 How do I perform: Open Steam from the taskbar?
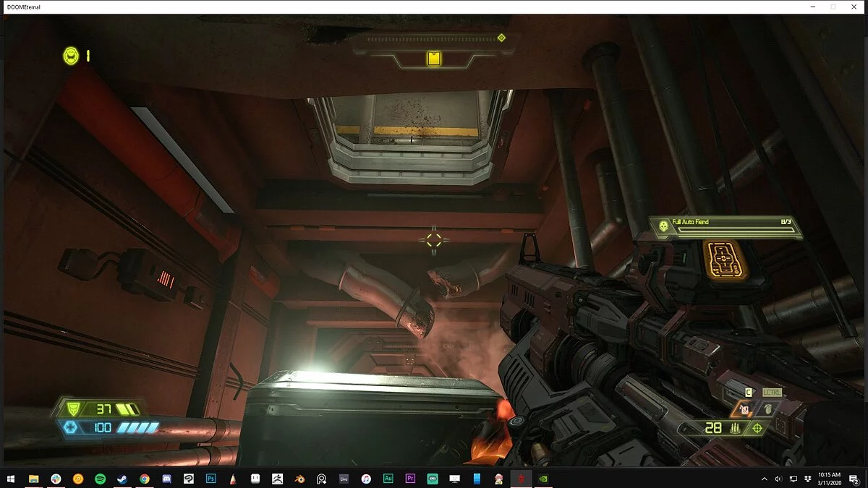(x=122, y=479)
